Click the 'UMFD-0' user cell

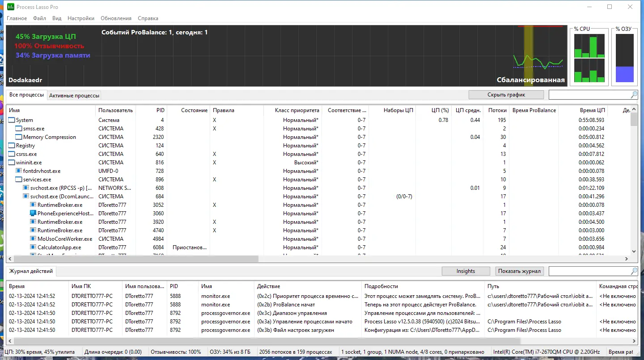click(x=108, y=171)
